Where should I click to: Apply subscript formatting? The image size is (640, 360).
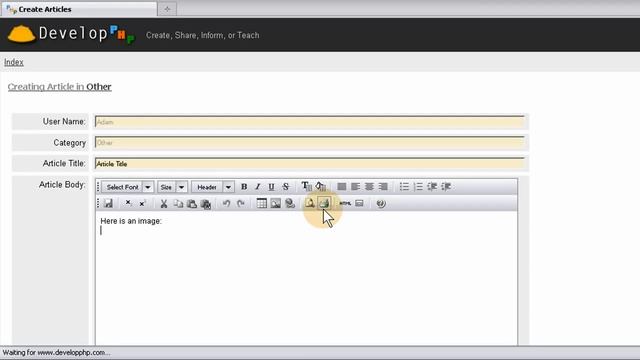(x=128, y=203)
